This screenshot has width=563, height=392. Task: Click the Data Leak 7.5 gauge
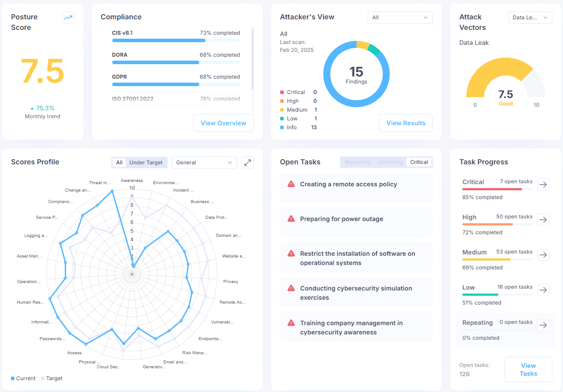point(505,78)
